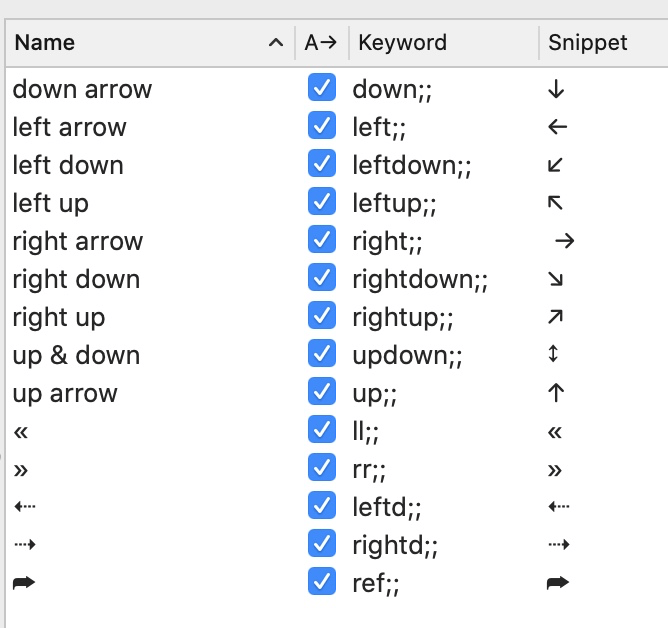Screen dimensions: 668x628
Task: Select the dotted right arrow snippet symbol
Action: coord(559,546)
